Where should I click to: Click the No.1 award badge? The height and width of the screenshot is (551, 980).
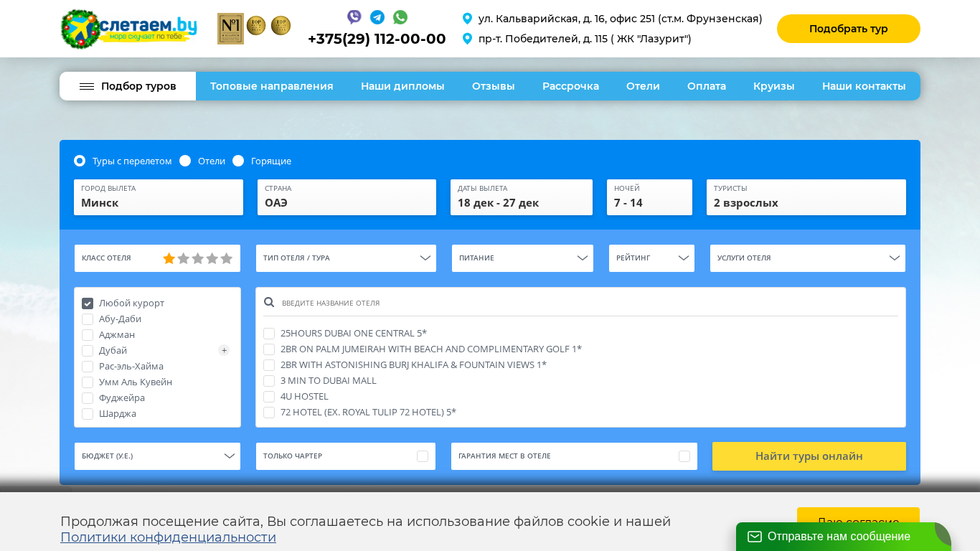coord(230,29)
